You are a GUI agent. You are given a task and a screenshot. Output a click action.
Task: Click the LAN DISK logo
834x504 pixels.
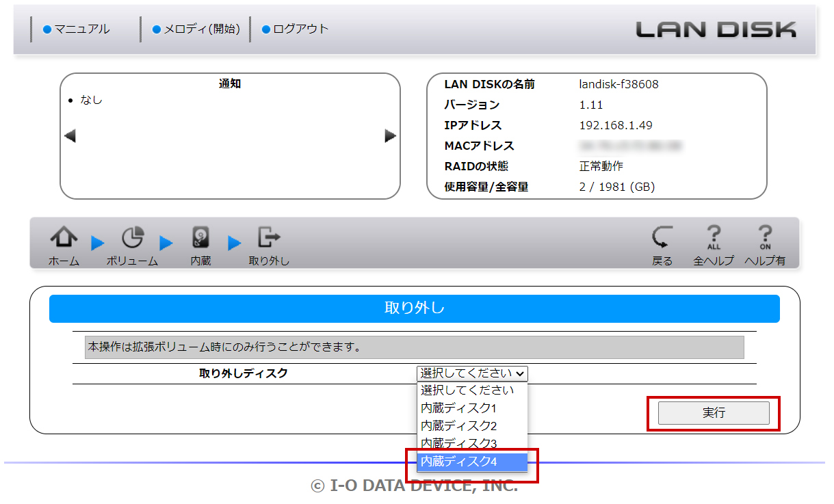[716, 29]
